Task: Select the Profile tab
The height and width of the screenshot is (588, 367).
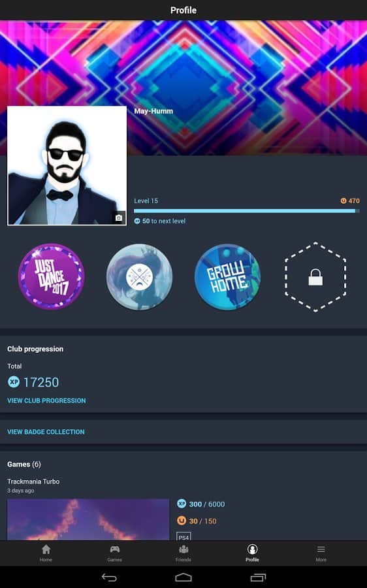Action: (252, 553)
